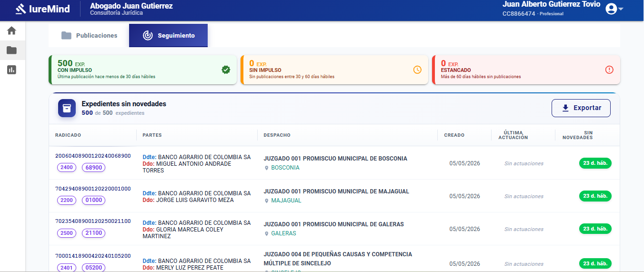644x272 pixels.
Task: Click the 23 d. háb. badge in Sincelejo row
Action: pyautogui.click(x=595, y=263)
